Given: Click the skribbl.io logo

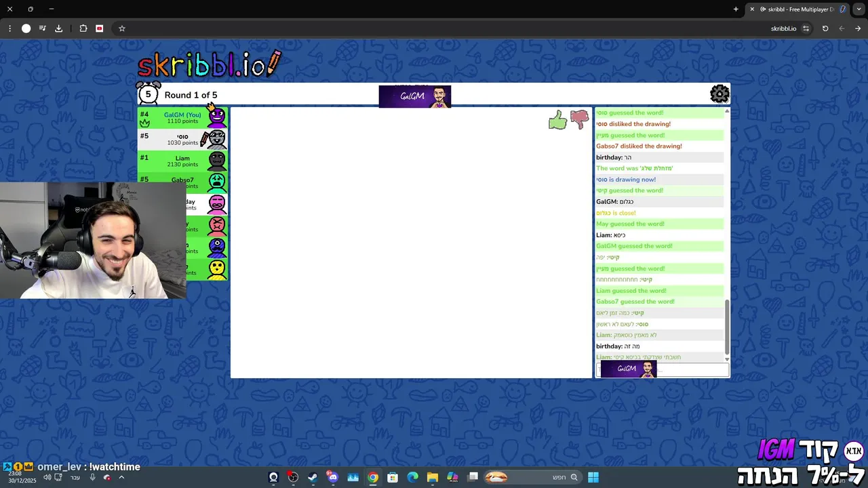Looking at the screenshot, I should [209, 65].
